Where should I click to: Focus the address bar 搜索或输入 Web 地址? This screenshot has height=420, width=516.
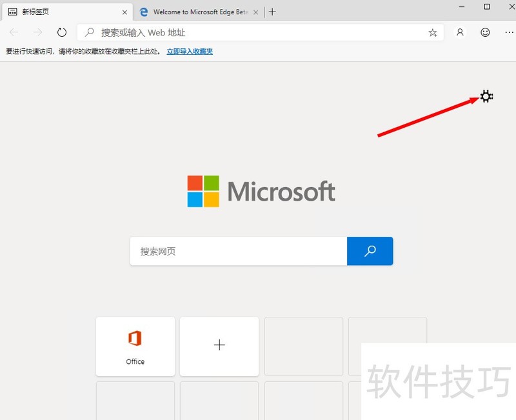(x=261, y=32)
